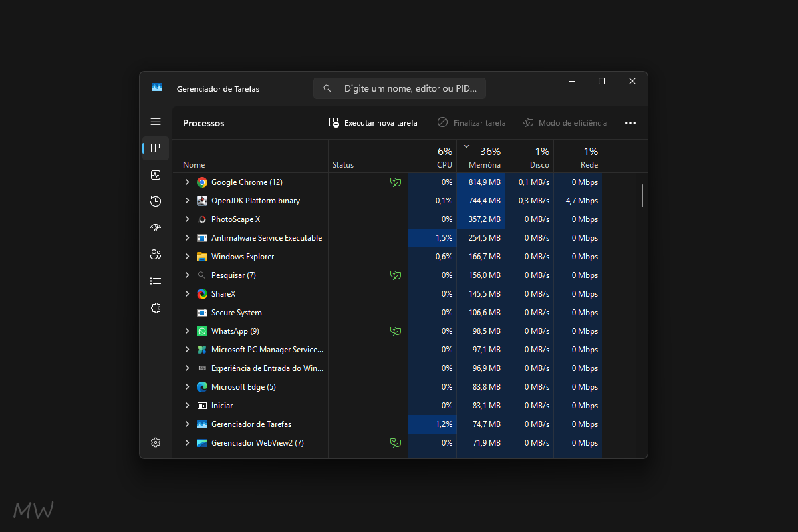Click the Gerenciador WebView2 process icon

202,443
